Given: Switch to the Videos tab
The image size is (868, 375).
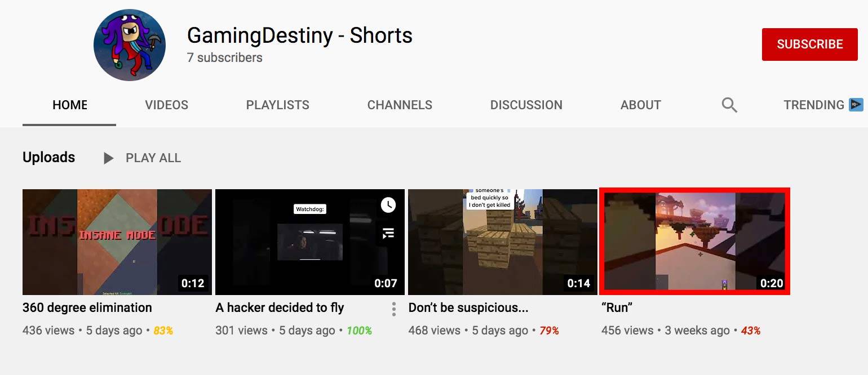Looking at the screenshot, I should coord(167,105).
